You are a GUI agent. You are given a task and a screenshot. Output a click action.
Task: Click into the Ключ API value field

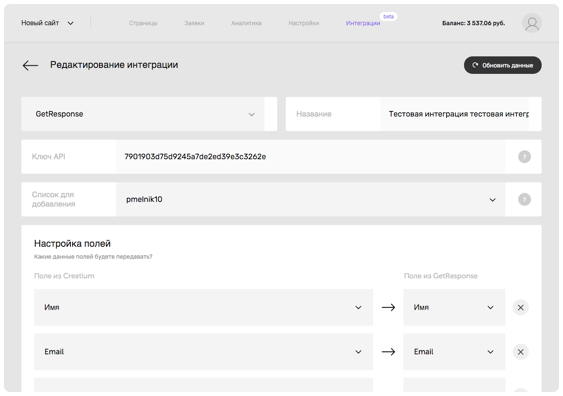(310, 157)
